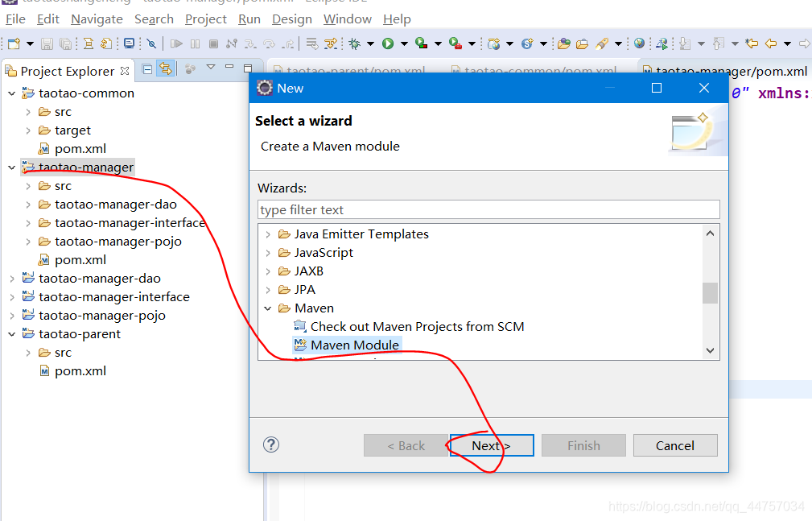Open the File menu

click(15, 19)
